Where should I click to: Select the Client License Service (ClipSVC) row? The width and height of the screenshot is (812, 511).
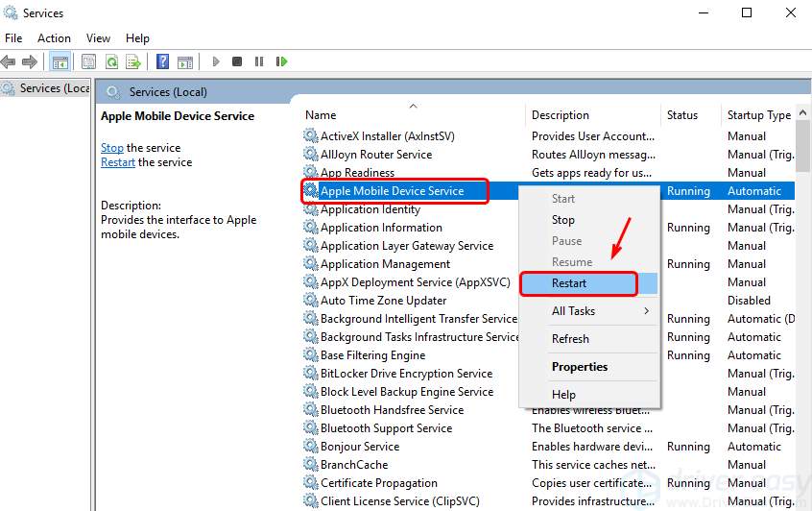548,501
